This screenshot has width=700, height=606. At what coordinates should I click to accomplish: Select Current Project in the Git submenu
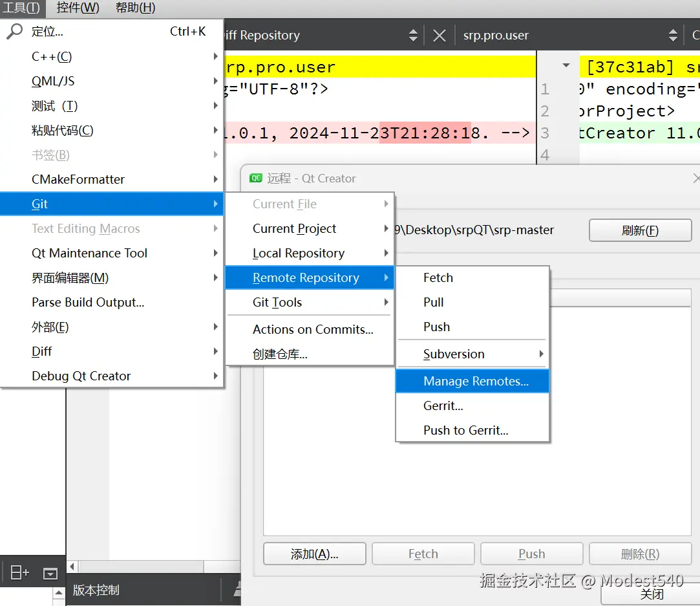310,229
